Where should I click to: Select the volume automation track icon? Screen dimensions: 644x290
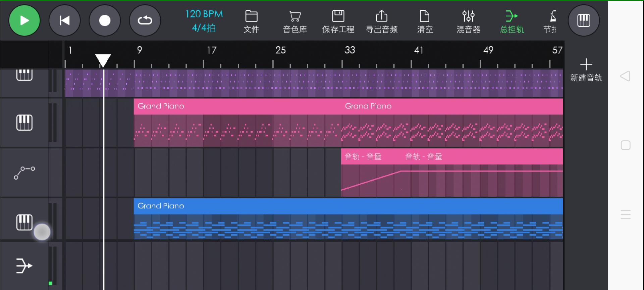[24, 173]
